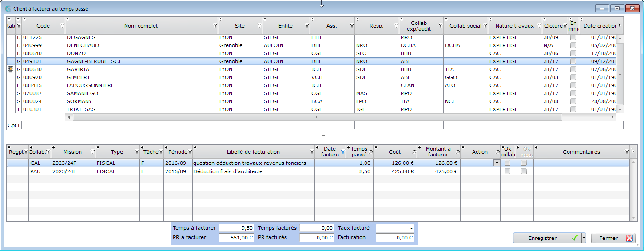Open filter on Tâche column
This screenshot has height=251, width=644.
click(161, 152)
